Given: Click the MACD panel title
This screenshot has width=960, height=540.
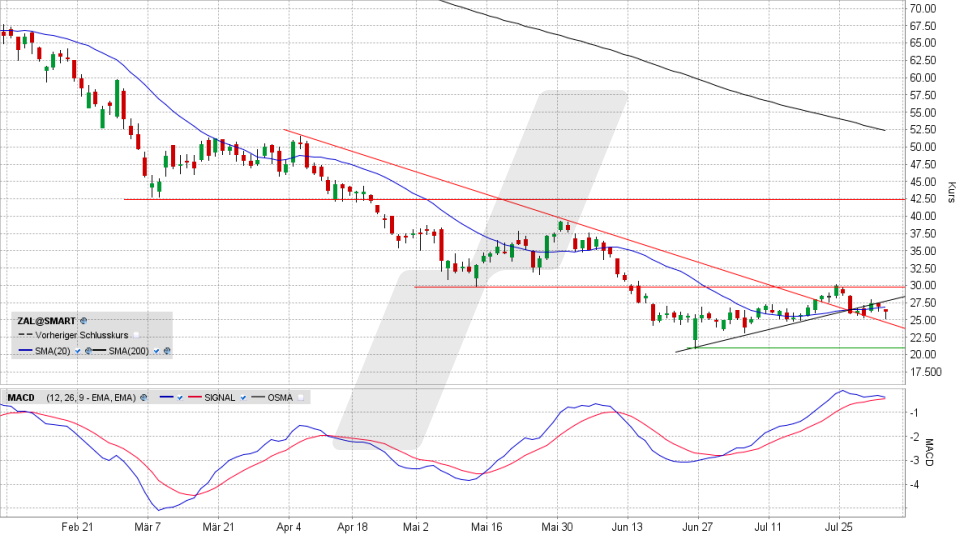Looking at the screenshot, I should [22, 397].
